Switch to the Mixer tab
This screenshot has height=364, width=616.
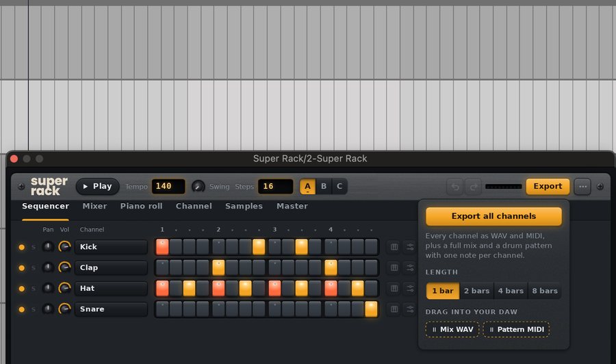tap(94, 206)
